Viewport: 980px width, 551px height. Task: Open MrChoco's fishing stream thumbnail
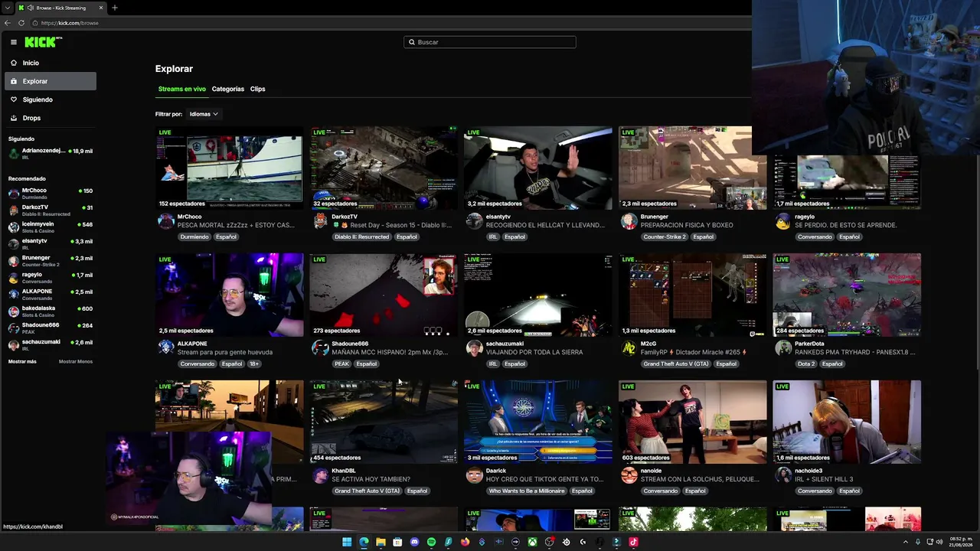(230, 168)
